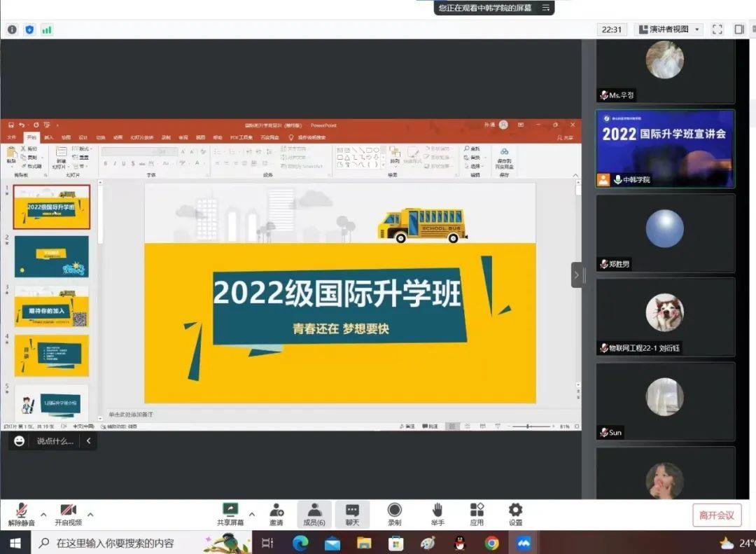Collapse participant video sidebar with the arrow handle
The image size is (756, 554).
tap(577, 275)
